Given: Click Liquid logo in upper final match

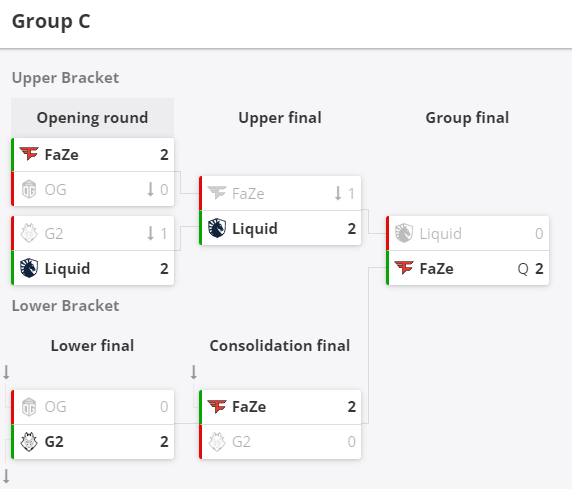Looking at the screenshot, I should [x=217, y=228].
